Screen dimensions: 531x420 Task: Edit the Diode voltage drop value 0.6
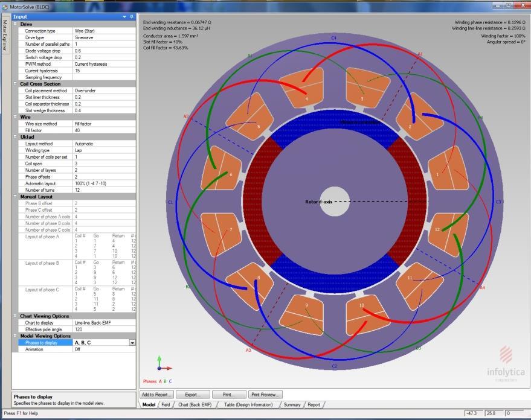click(104, 51)
